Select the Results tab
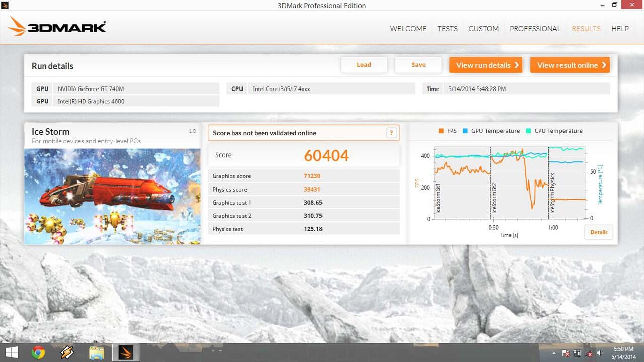The image size is (644, 362). [x=586, y=29]
